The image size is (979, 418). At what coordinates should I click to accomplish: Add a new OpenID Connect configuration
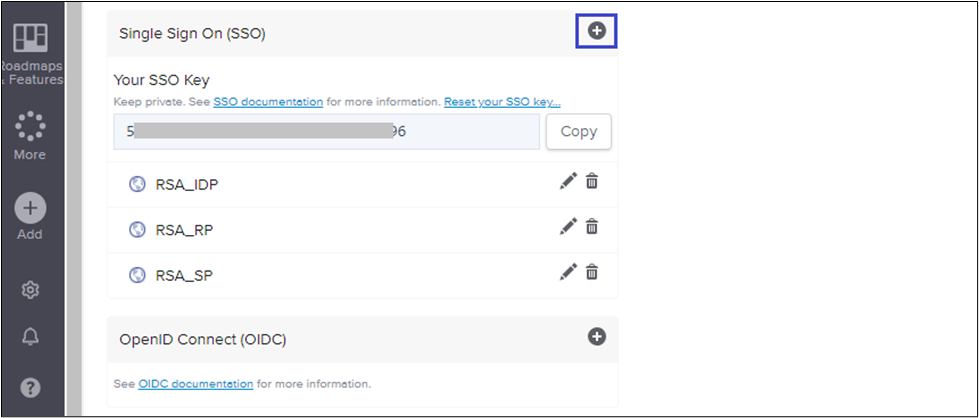coord(596,337)
